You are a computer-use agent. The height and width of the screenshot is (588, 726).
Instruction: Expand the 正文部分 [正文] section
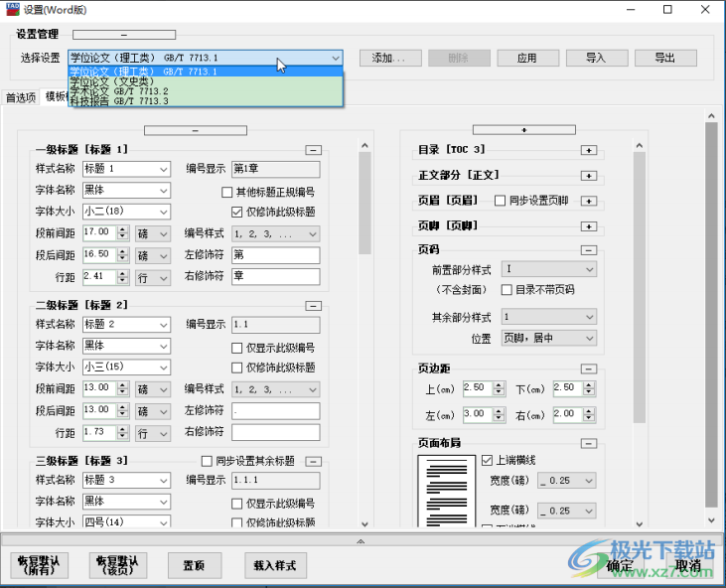point(589,176)
